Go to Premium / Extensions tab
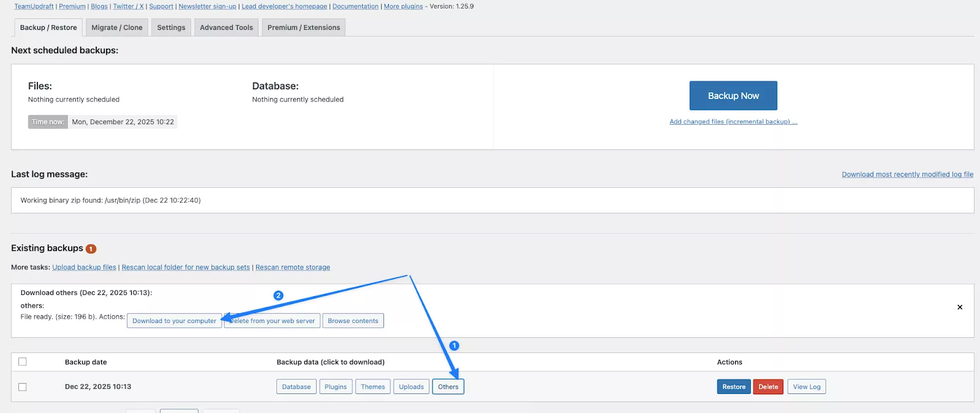Viewport: 980px width, 413px height. (303, 28)
